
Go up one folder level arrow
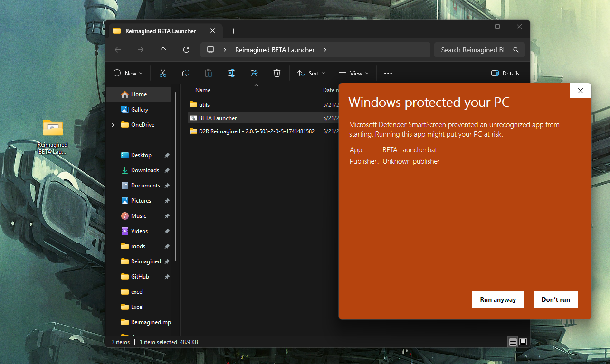pos(163,50)
